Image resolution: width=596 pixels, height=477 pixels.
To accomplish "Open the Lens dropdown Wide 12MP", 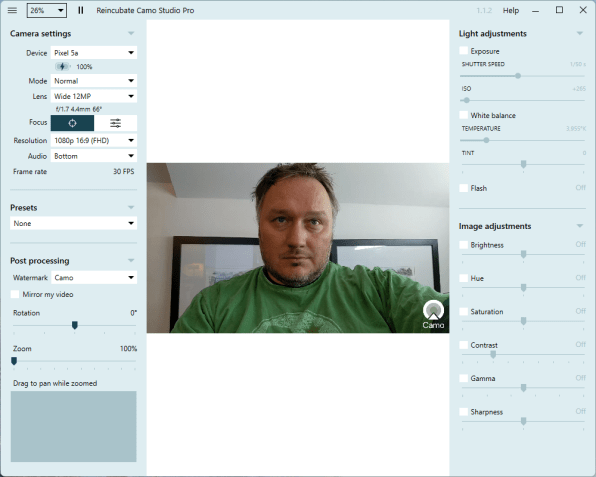I will (94, 96).
